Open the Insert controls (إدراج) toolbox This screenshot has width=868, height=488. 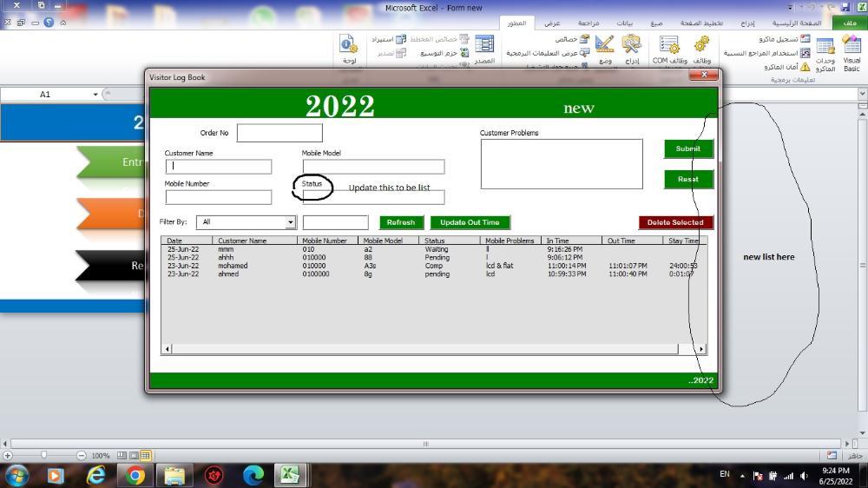[x=632, y=49]
